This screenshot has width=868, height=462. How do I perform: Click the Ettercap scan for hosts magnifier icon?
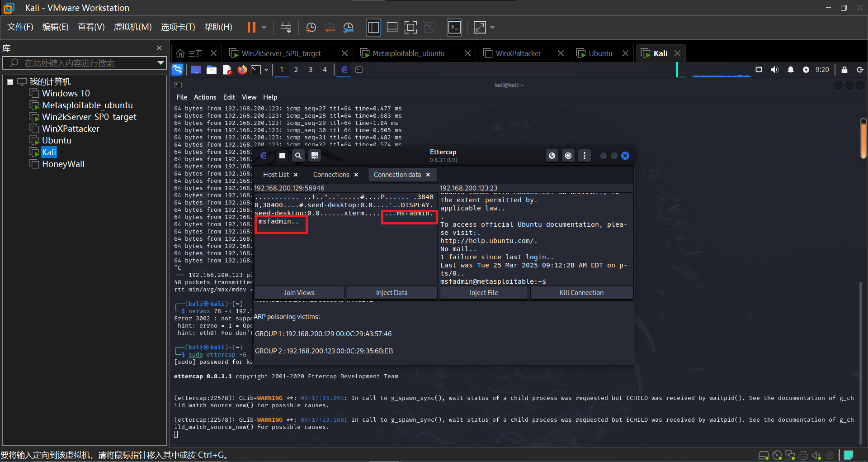(298, 156)
